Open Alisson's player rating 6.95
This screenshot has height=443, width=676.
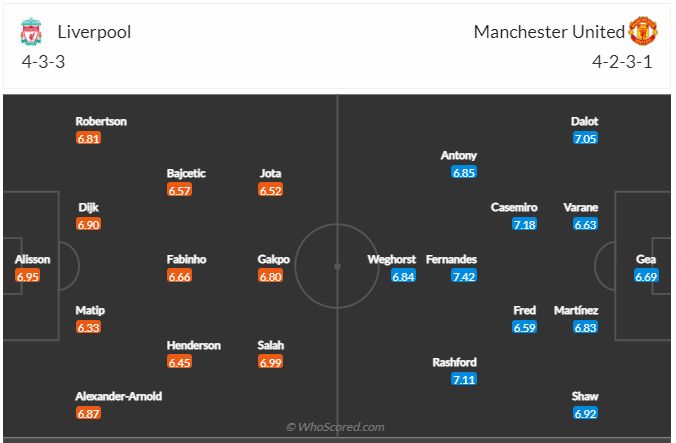[27, 275]
